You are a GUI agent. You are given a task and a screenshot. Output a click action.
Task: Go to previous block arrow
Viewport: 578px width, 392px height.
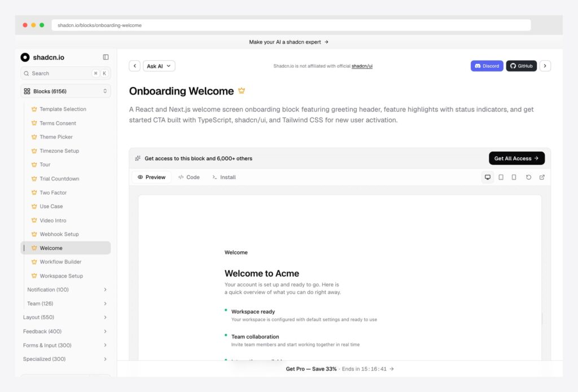point(134,66)
